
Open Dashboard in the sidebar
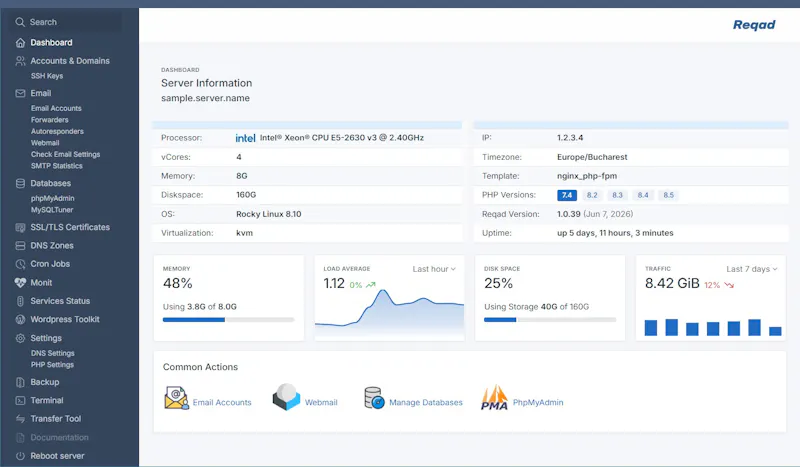51,42
